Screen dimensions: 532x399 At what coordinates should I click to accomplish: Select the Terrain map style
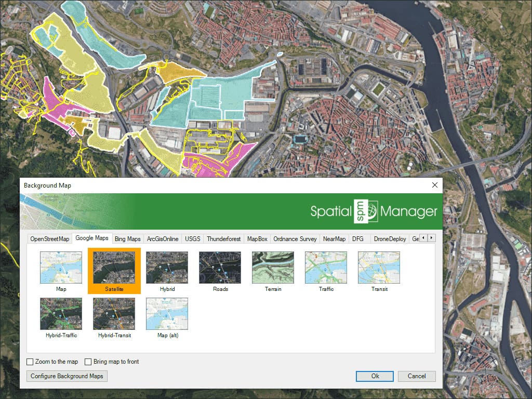[272, 267]
